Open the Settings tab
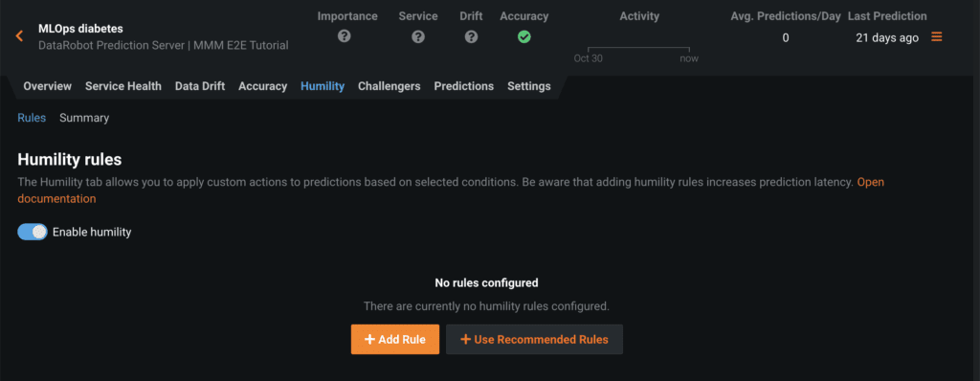980x381 pixels. tap(528, 86)
